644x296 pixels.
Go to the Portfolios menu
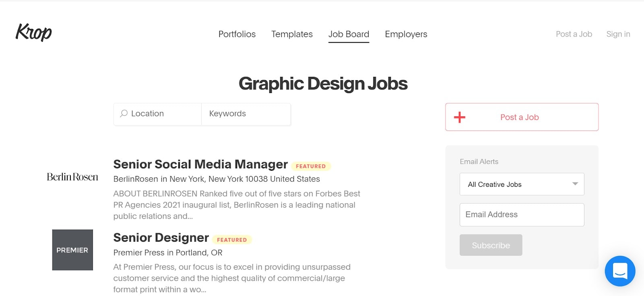click(x=237, y=34)
